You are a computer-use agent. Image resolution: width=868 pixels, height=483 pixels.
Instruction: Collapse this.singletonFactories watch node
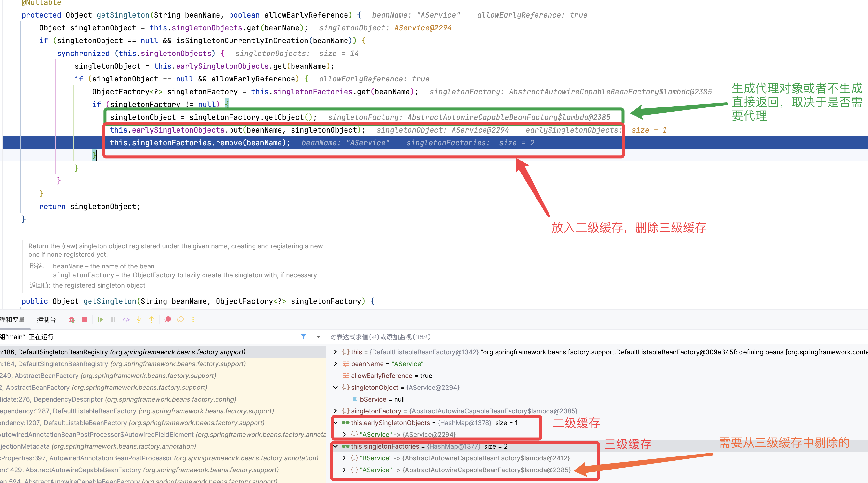[335, 446]
